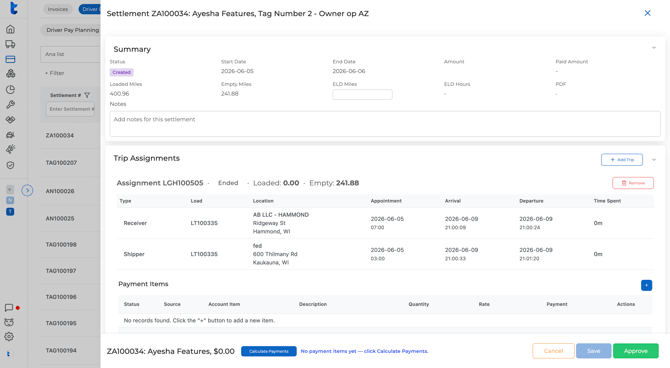670x368 pixels.
Task: Click the Save button
Action: pos(594,351)
